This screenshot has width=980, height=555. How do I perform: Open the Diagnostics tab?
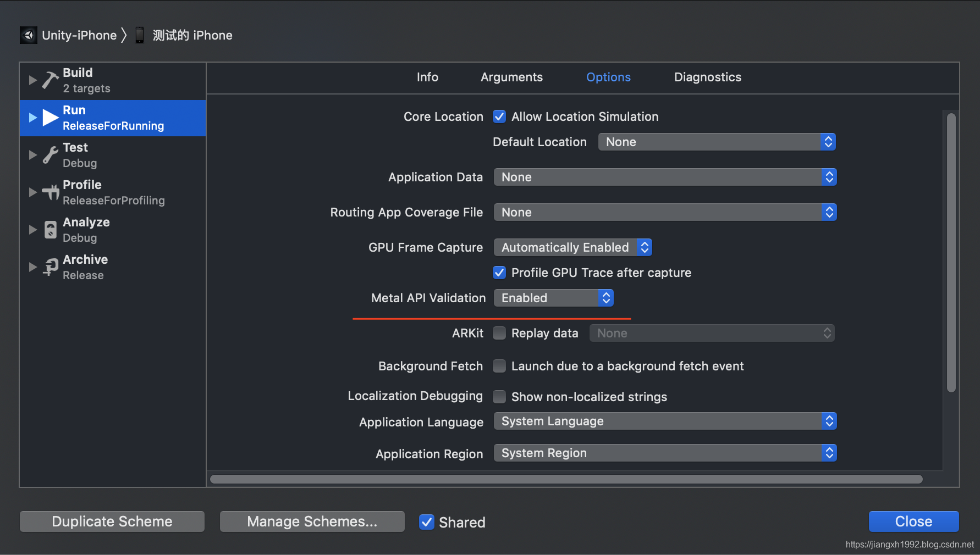pos(708,77)
